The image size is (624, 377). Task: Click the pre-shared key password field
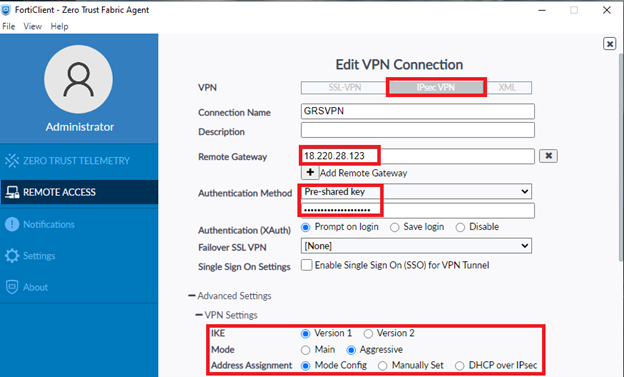(417, 210)
